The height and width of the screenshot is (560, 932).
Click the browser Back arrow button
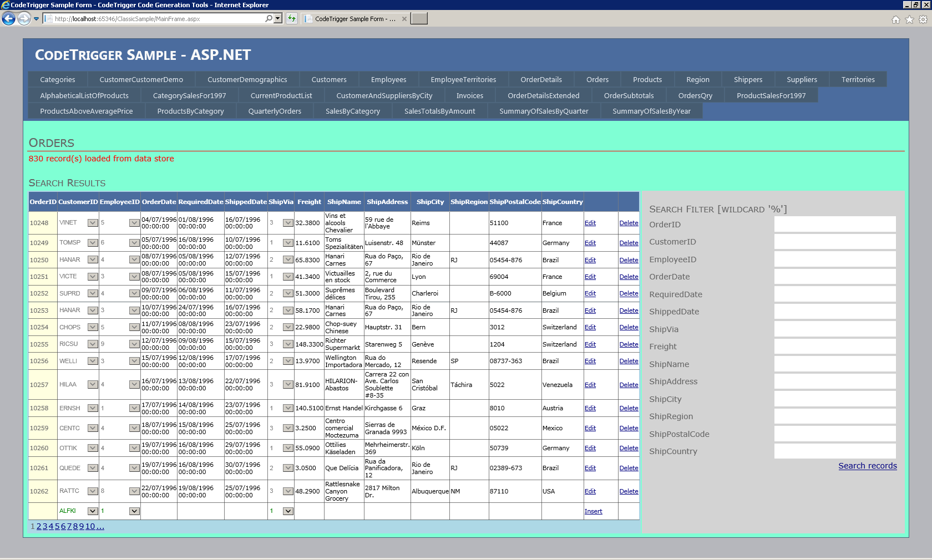pyautogui.click(x=8, y=19)
